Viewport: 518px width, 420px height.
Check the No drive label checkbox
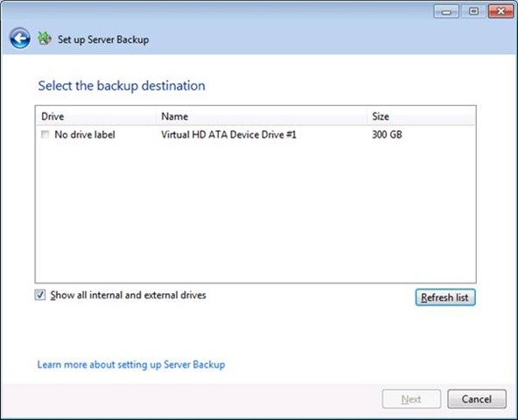[45, 135]
